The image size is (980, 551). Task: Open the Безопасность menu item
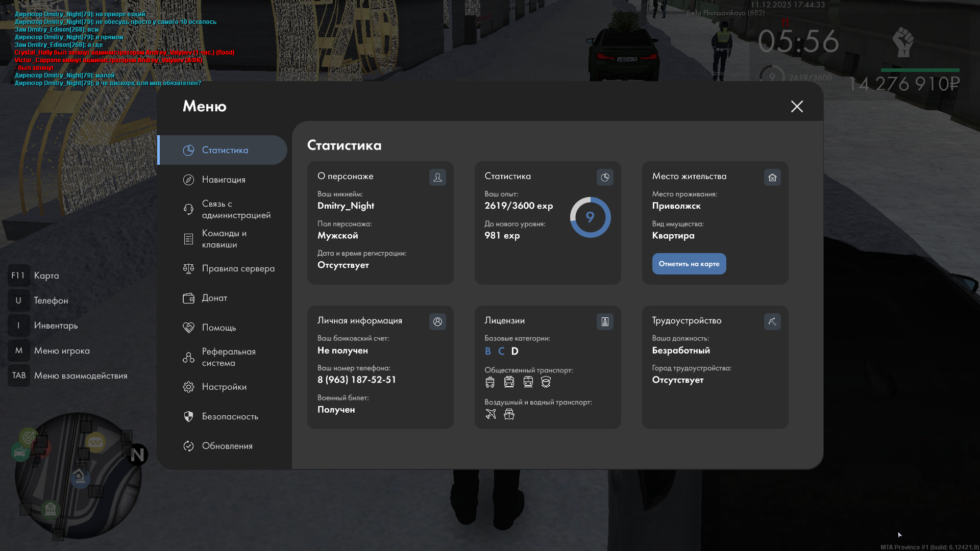(230, 416)
